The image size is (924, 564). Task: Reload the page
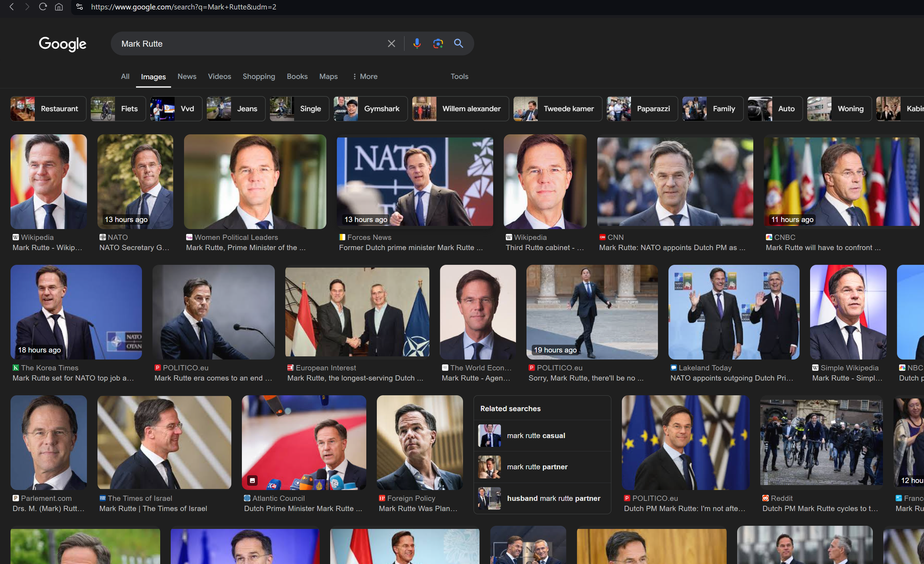pos(43,7)
